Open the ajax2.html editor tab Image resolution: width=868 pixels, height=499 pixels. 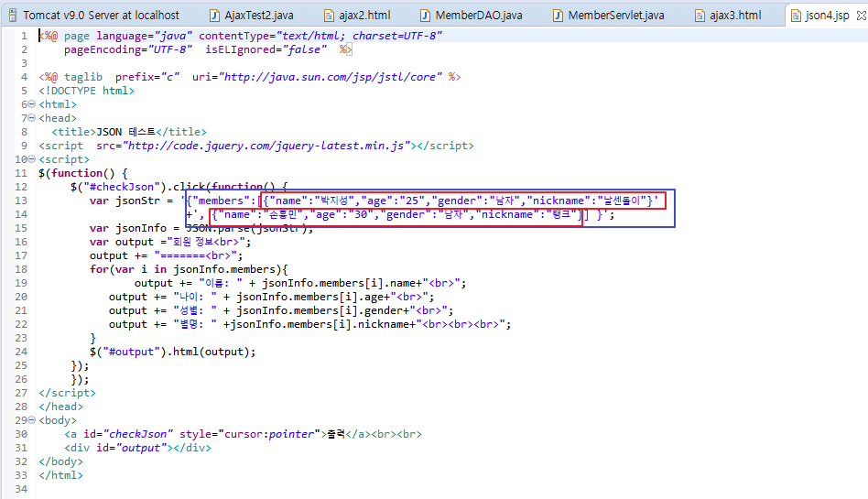[358, 15]
